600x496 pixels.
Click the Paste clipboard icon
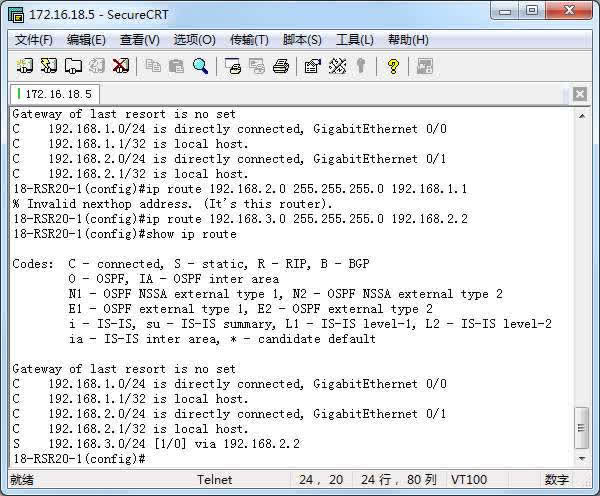pyautogui.click(x=176, y=66)
